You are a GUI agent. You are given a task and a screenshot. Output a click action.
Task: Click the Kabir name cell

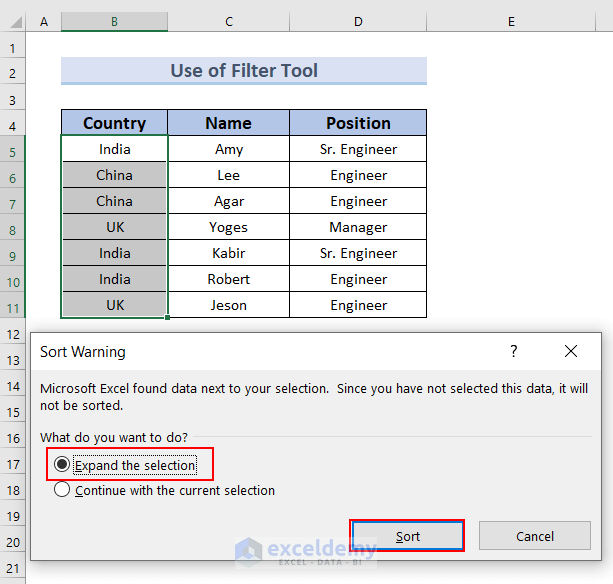[x=229, y=253]
